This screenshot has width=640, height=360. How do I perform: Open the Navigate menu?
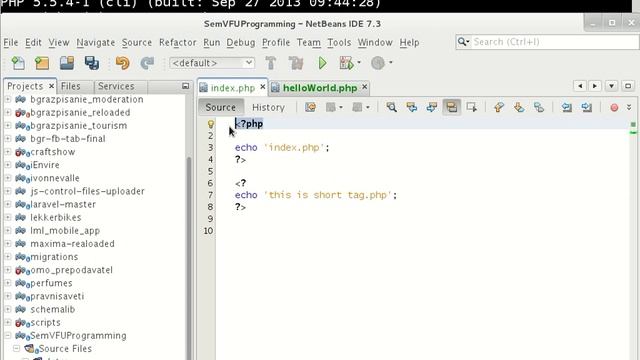pos(96,42)
